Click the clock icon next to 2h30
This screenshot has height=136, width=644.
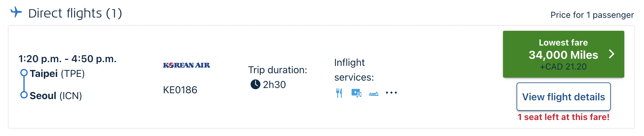tap(255, 84)
